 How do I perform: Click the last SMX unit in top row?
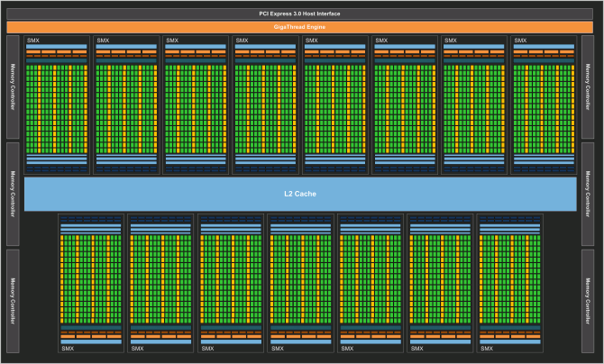coord(543,105)
